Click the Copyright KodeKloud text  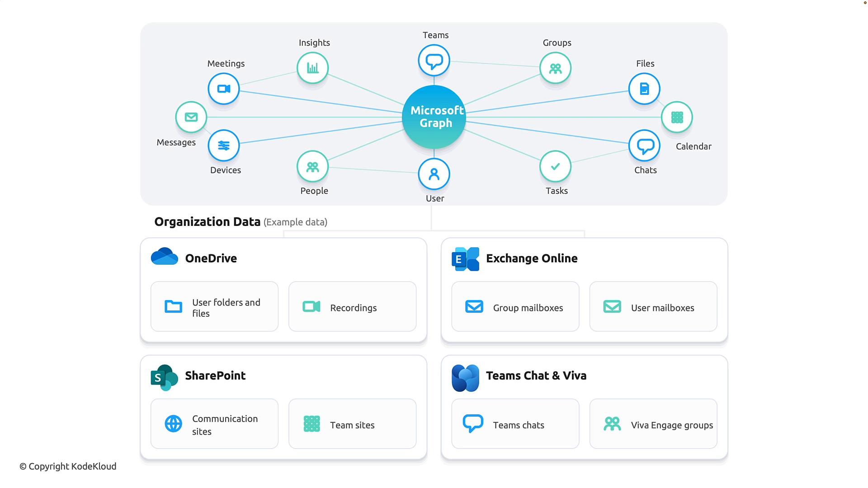click(x=68, y=466)
